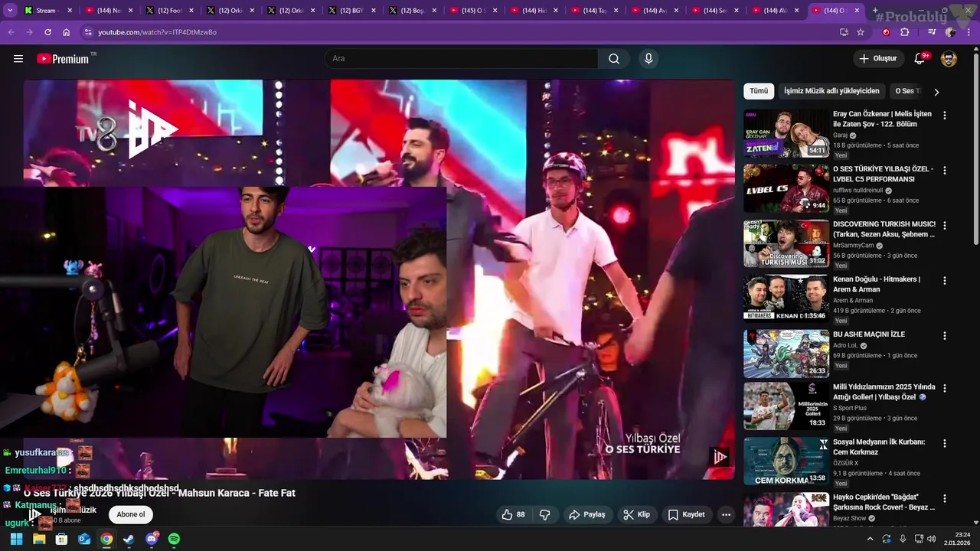The width and height of the screenshot is (980, 551).
Task: Go back in browser history
Action: [11, 32]
